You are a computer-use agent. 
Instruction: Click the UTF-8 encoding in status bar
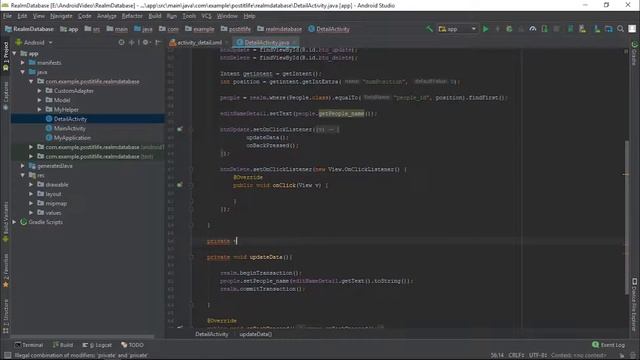[x=538, y=356]
